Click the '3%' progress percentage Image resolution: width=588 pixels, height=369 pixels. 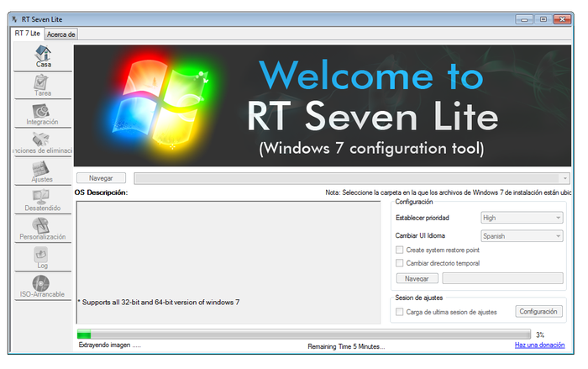pos(540,335)
